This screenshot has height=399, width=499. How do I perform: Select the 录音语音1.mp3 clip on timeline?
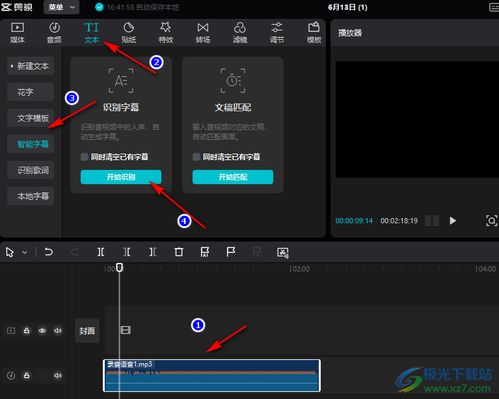click(x=212, y=375)
